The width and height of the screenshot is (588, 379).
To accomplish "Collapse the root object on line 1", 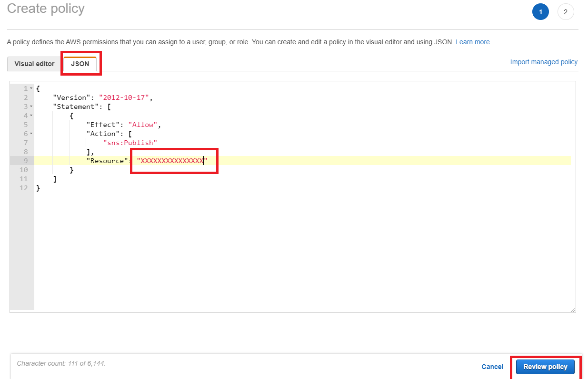I will pyautogui.click(x=31, y=88).
